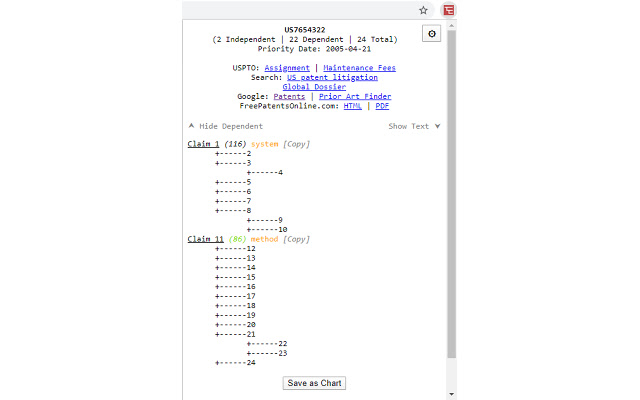Screen dimensions: 640x400
Task: Open the Maintenance Fees link
Action: [x=359, y=68]
